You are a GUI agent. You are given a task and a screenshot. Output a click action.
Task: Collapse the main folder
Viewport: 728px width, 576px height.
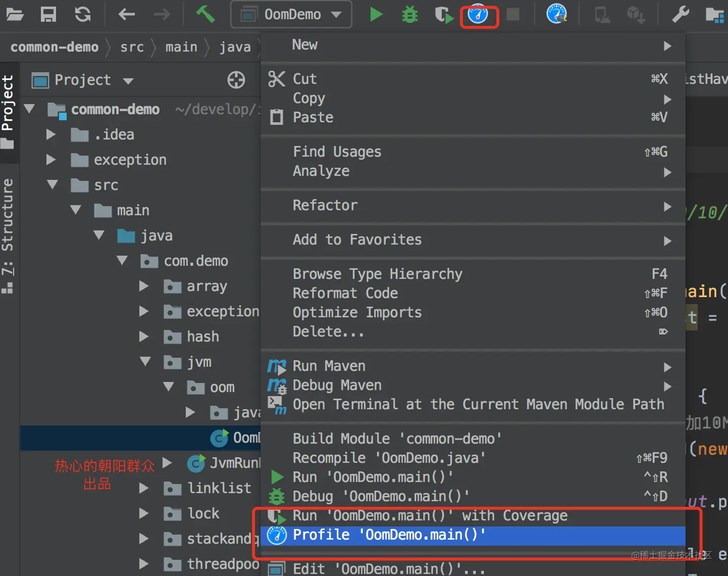76,210
